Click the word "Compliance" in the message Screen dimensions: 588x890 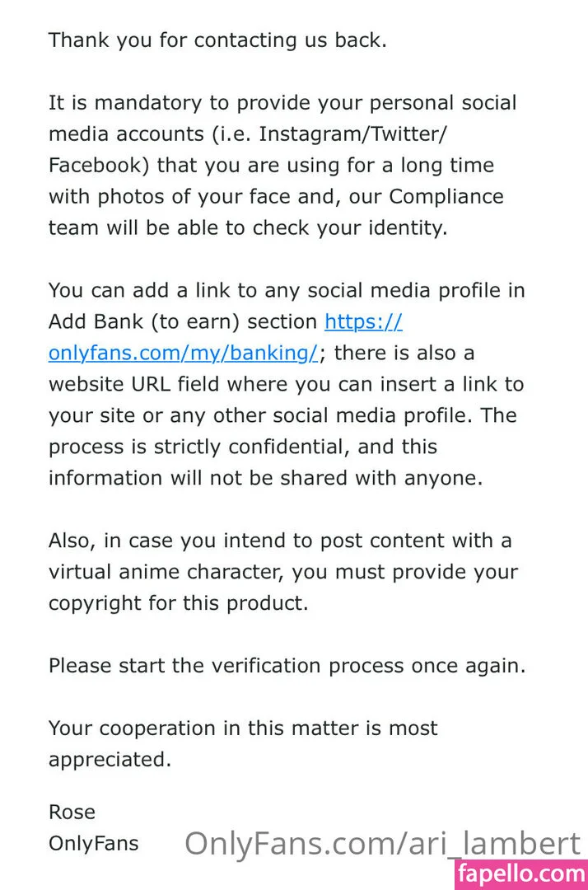[446, 197]
